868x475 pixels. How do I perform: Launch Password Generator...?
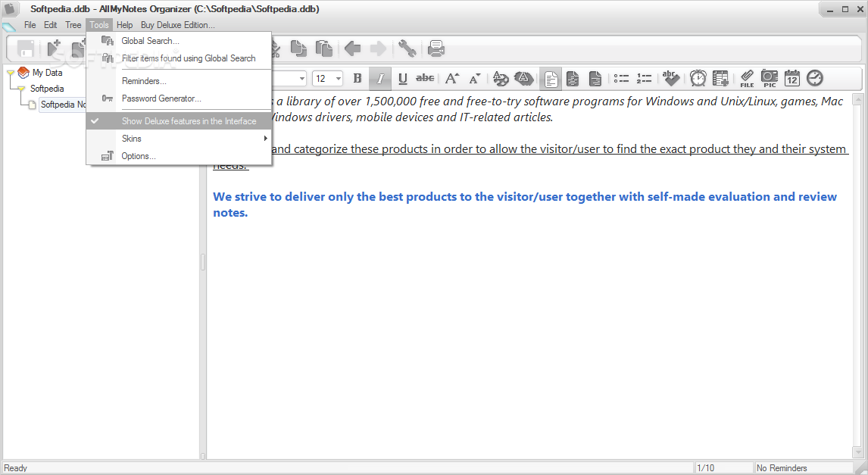pos(179,98)
